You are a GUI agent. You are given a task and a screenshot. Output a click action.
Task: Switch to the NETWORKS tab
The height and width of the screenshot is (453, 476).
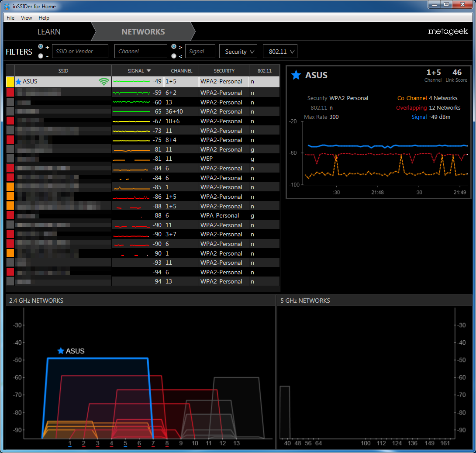[x=143, y=31]
